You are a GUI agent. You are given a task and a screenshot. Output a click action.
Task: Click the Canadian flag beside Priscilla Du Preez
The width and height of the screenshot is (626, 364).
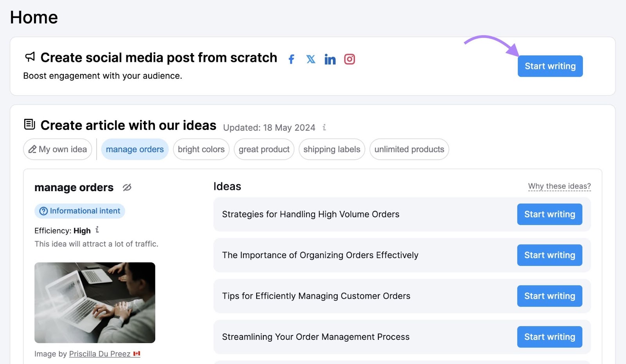pos(136,353)
